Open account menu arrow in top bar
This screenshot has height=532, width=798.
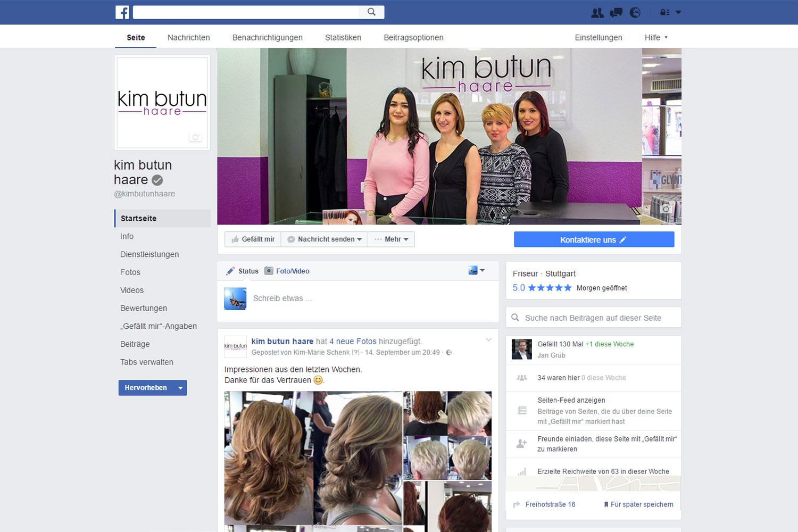coord(678,12)
